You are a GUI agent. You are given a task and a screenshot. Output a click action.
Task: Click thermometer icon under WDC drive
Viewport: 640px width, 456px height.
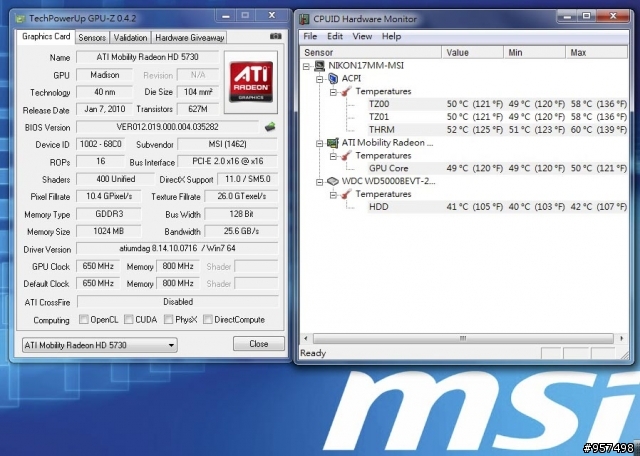347,194
